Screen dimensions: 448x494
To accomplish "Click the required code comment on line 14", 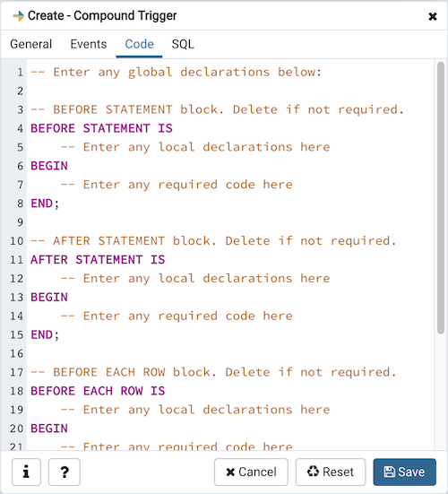I will tap(177, 316).
